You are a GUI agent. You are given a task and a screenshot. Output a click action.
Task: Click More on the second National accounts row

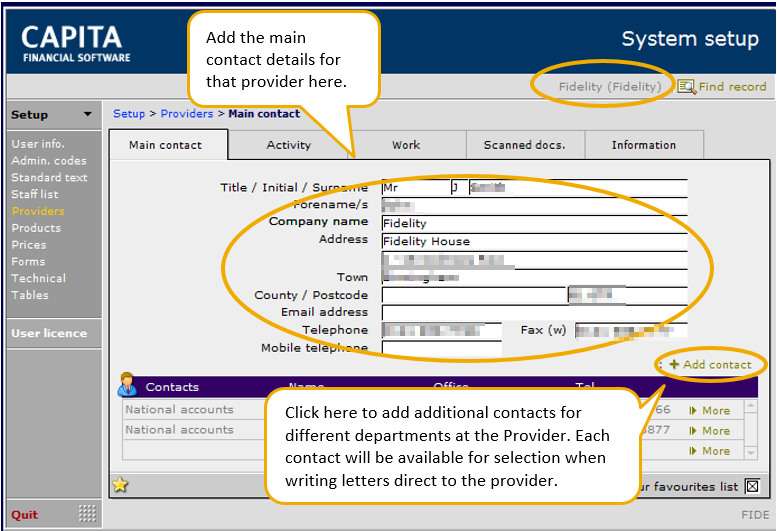click(x=710, y=431)
